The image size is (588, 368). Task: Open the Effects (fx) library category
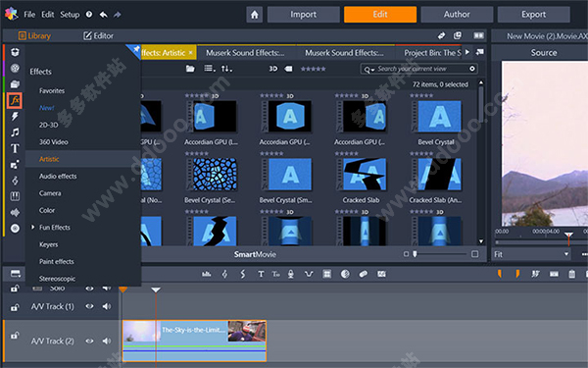pyautogui.click(x=15, y=100)
